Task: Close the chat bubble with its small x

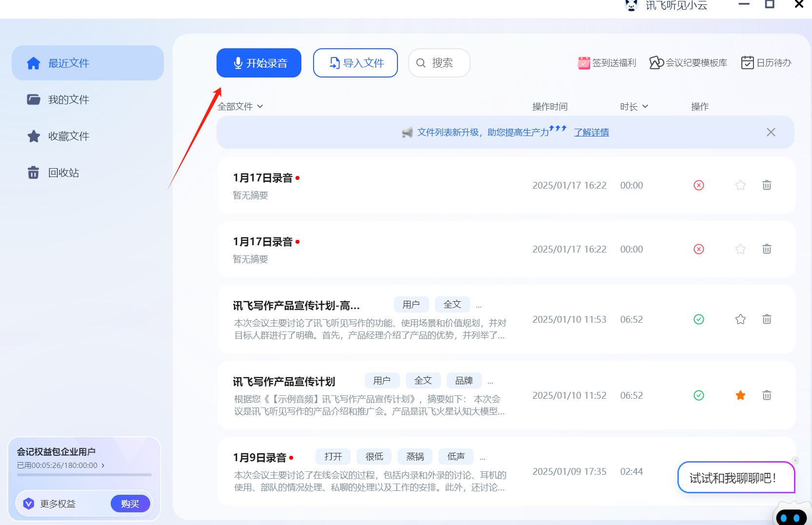Action: point(795,461)
